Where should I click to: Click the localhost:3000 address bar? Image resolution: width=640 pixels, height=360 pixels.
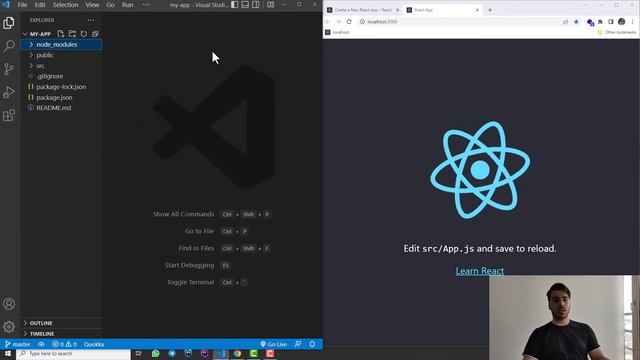[459, 22]
